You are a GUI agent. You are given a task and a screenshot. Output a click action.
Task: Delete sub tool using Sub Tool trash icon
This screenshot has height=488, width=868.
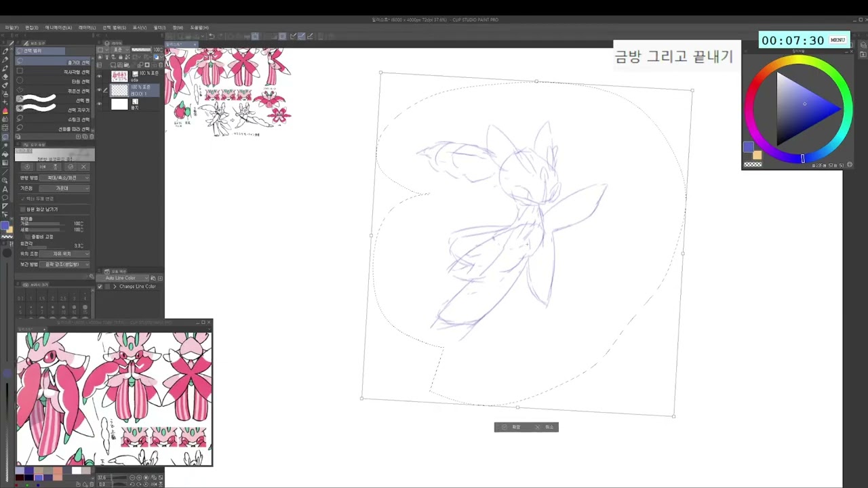pyautogui.click(x=92, y=137)
